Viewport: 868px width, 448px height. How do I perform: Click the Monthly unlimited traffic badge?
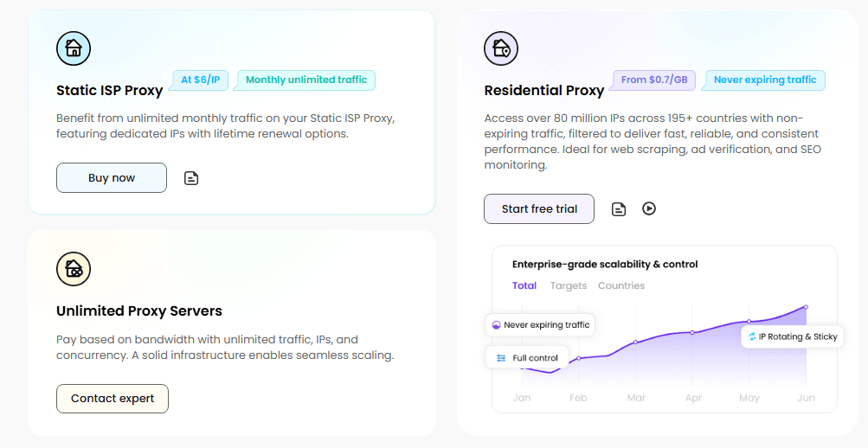click(306, 80)
